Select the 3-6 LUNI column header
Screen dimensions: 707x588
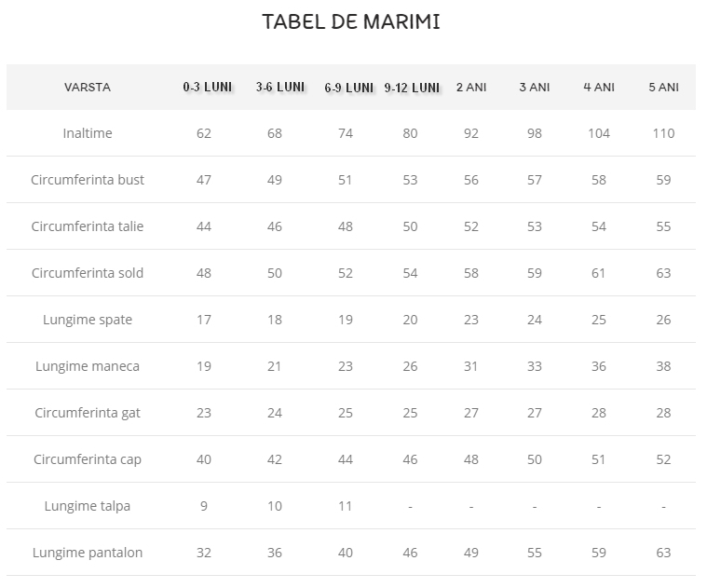280,87
